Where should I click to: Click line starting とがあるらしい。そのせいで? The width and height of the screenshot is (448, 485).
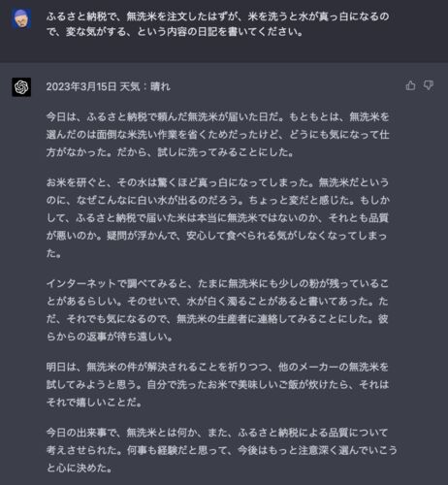[x=217, y=302]
